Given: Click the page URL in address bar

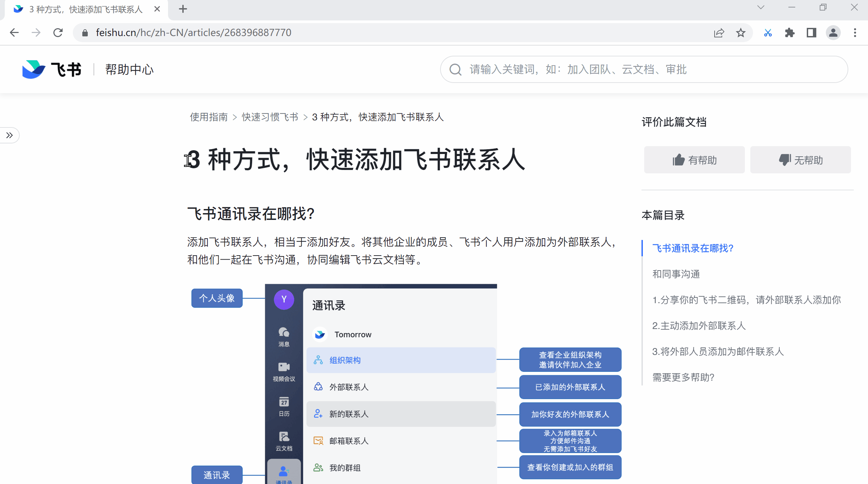Looking at the screenshot, I should (x=194, y=33).
